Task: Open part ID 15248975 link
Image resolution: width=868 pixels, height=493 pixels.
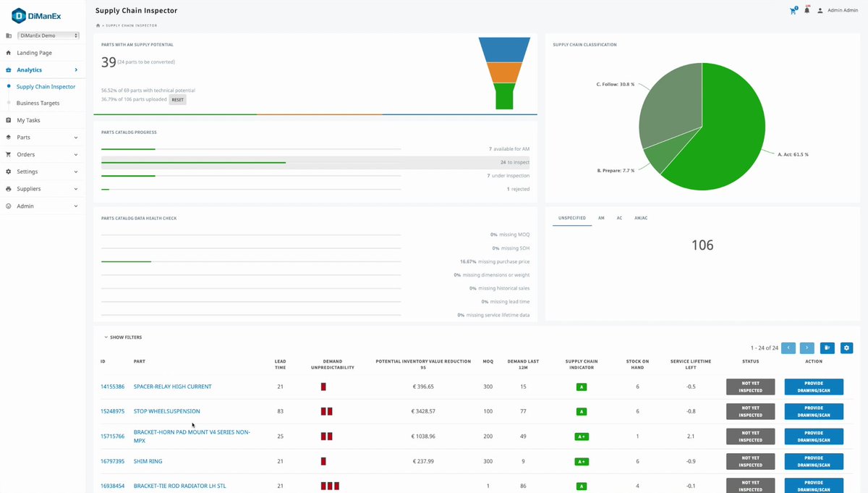Action: coord(112,411)
